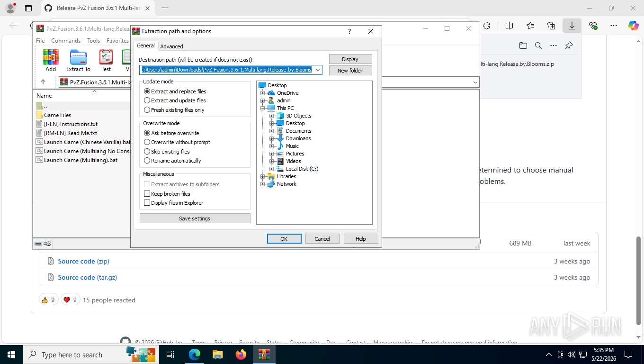Switch to the General tab
Image resolution: width=644 pixels, height=364 pixels.
[x=146, y=45]
